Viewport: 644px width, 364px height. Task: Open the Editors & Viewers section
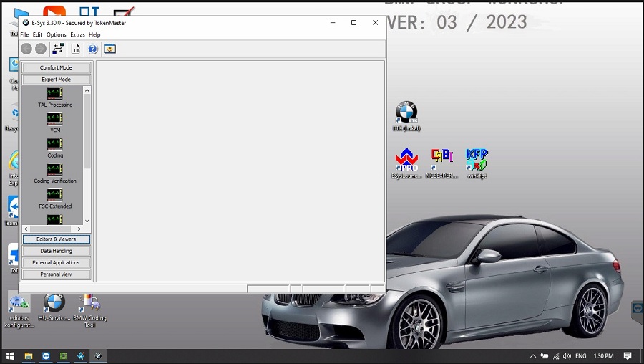point(57,239)
